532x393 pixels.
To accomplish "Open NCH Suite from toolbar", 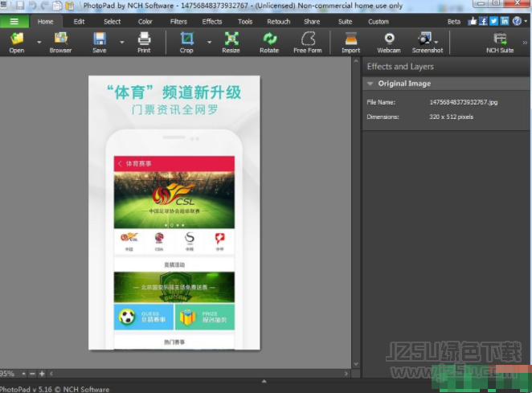I will 500,40.
